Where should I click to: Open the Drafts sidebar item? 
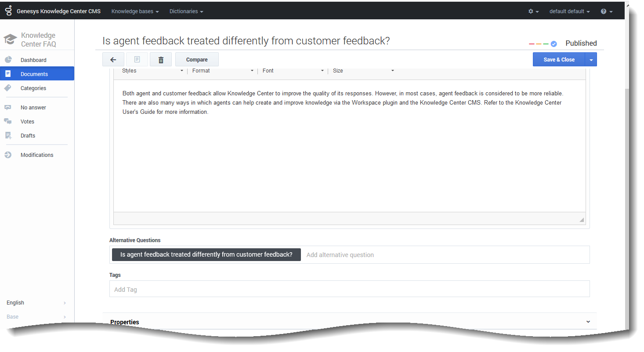click(x=28, y=135)
